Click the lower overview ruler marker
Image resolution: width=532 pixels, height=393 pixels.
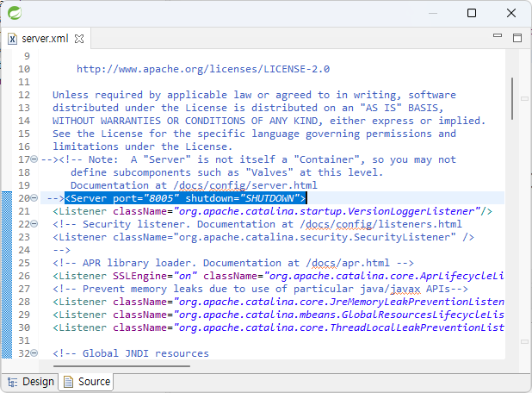point(524,341)
